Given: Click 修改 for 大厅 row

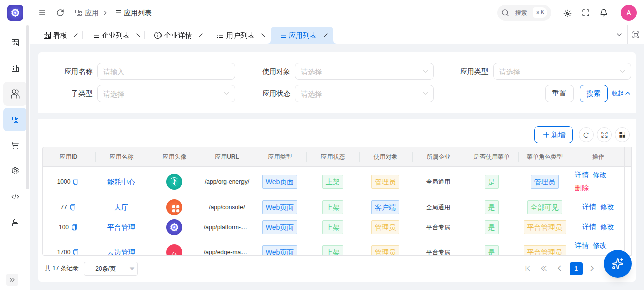Looking at the screenshot, I should click(x=607, y=207).
